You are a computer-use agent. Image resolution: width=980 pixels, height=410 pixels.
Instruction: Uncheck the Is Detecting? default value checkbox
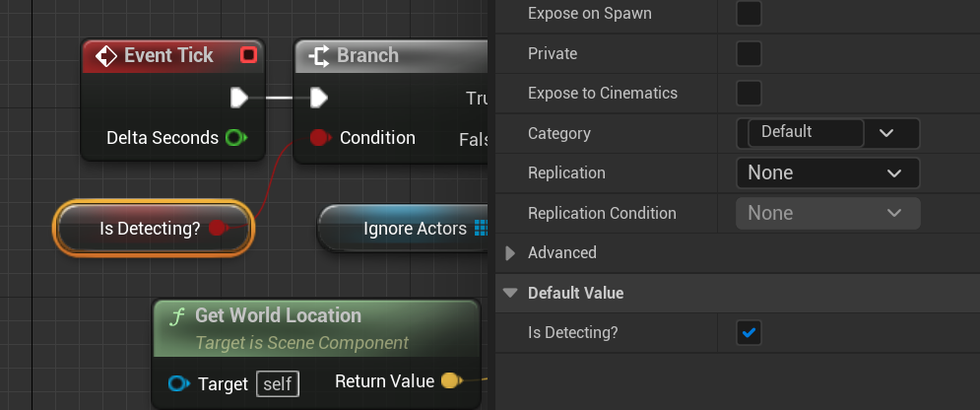(x=750, y=333)
